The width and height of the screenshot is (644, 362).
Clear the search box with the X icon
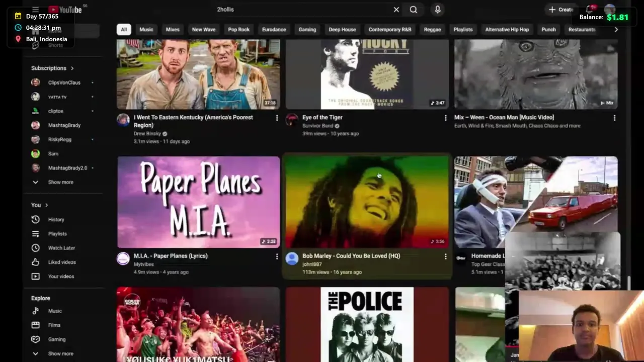point(396,10)
